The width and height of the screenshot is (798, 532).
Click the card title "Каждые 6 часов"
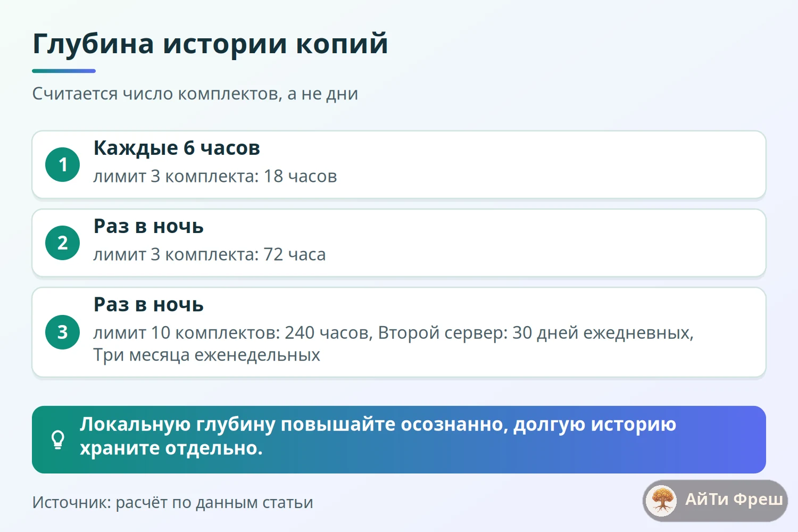[177, 148]
